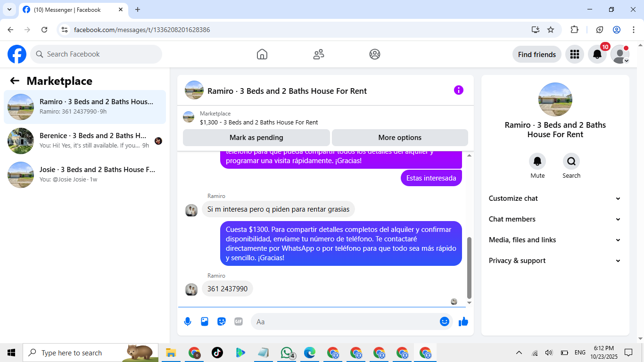Open the emoji picker smiley
Screen dimensions: 644x362
(x=444, y=321)
